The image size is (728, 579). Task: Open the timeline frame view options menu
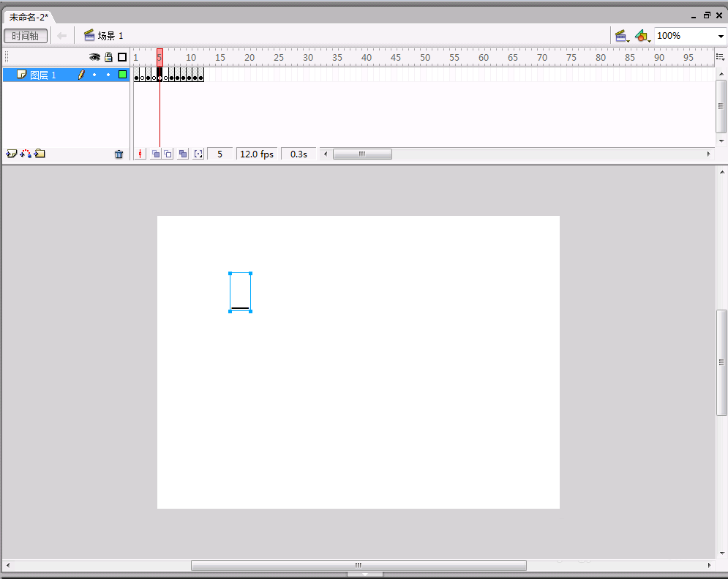[720, 57]
